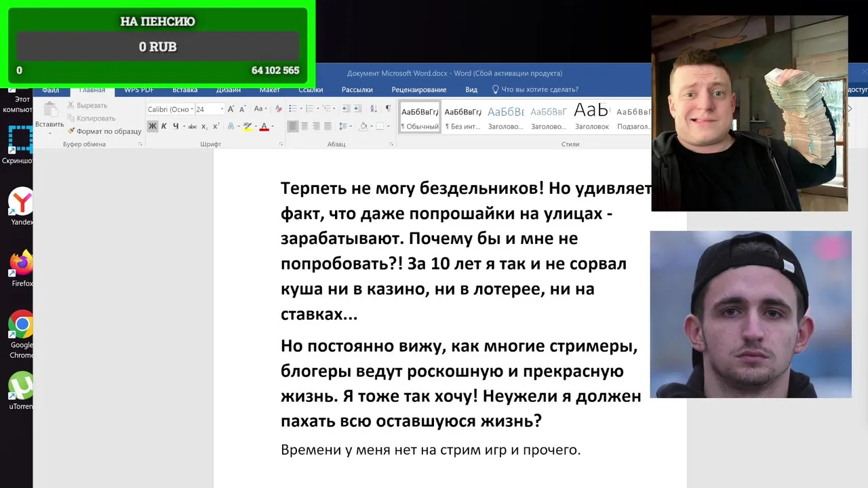Center align the paragraph
This screenshot has height=488, width=868.
(304, 126)
